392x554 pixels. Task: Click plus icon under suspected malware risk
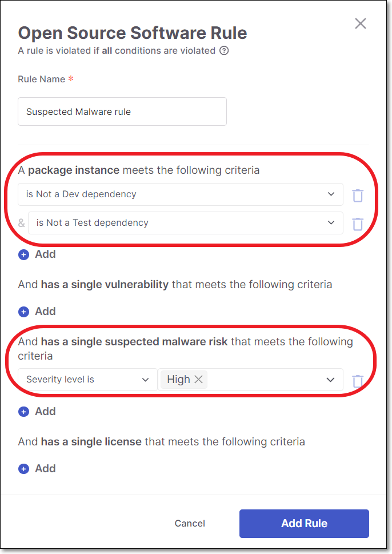23,412
